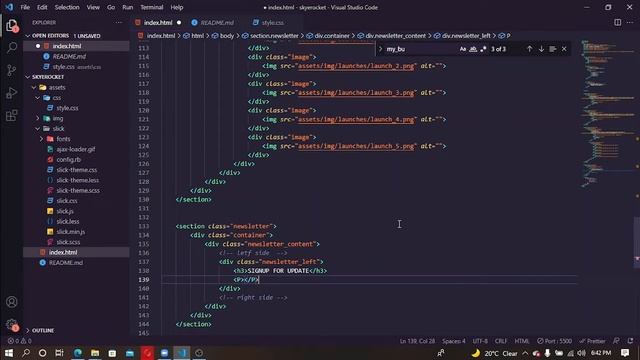Click div.container breadcrumb
This screenshot has width=640, height=360.
pos(332,36)
